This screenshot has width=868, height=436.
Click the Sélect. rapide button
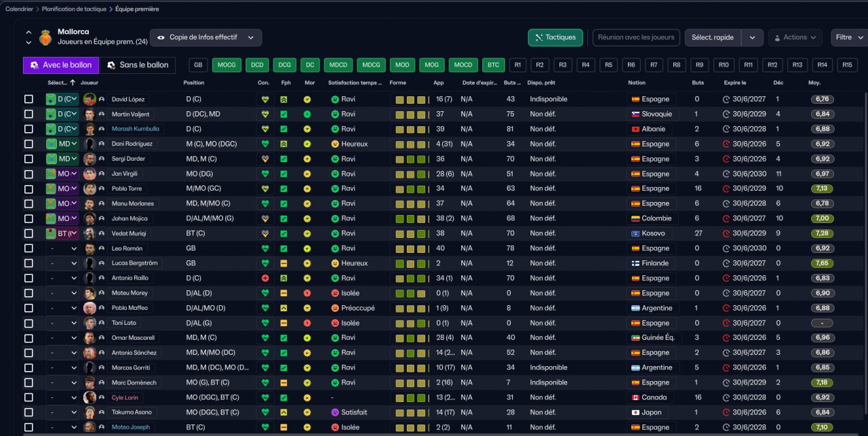pos(713,37)
